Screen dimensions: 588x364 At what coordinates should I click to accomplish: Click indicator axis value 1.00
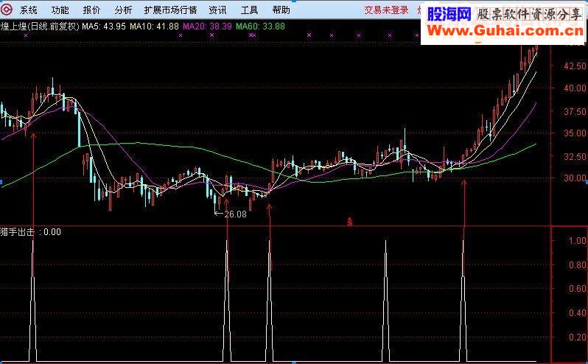(578, 241)
